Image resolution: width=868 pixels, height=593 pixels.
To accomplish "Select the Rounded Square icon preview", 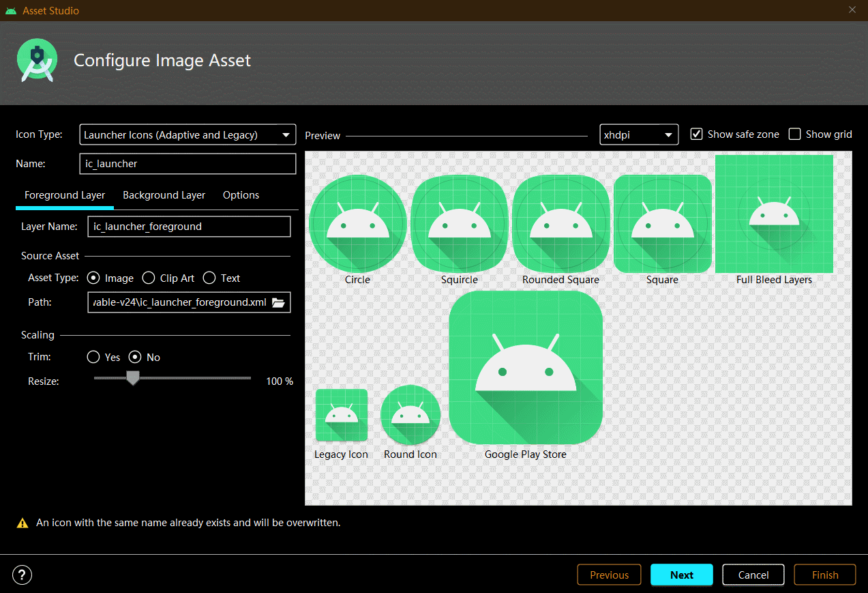I will point(560,224).
